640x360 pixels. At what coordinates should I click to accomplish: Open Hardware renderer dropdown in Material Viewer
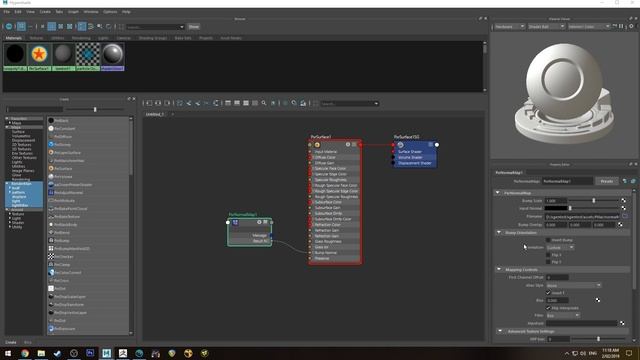[x=509, y=27]
